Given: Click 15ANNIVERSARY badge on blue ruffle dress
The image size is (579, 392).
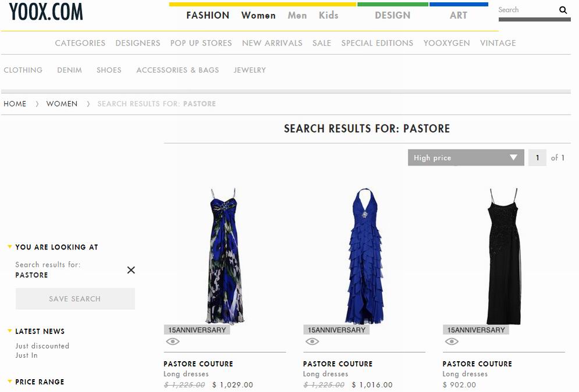Looking at the screenshot, I should pyautogui.click(x=336, y=330).
